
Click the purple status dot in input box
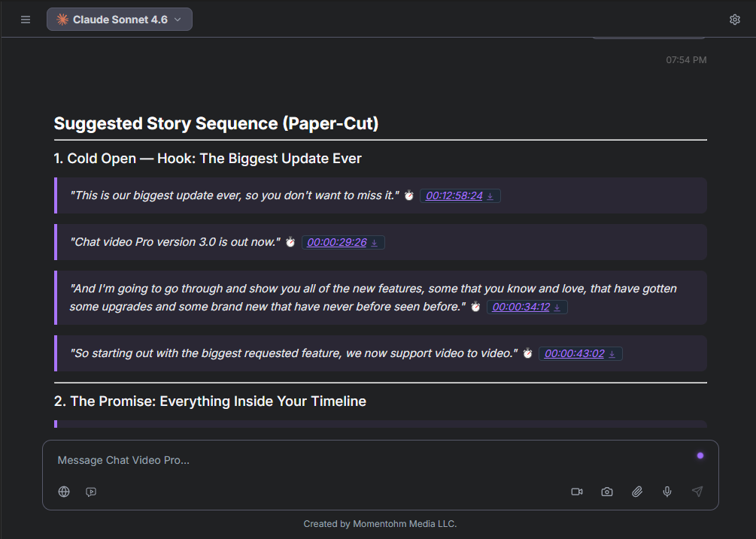click(x=700, y=456)
